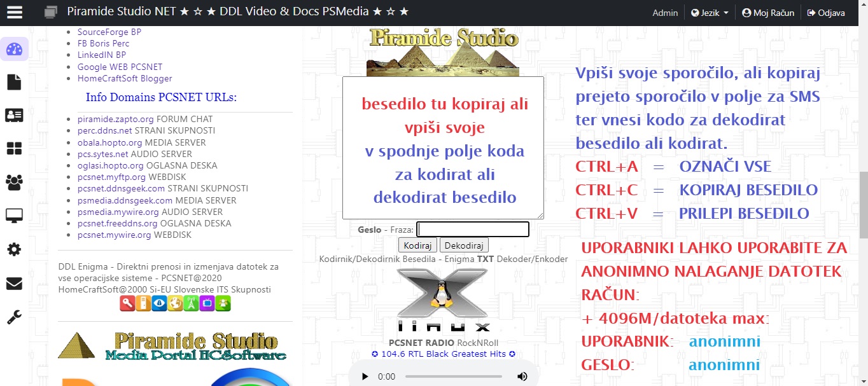Expand the Jezik language dropdown
Screen dimensions: 868x386
point(710,13)
